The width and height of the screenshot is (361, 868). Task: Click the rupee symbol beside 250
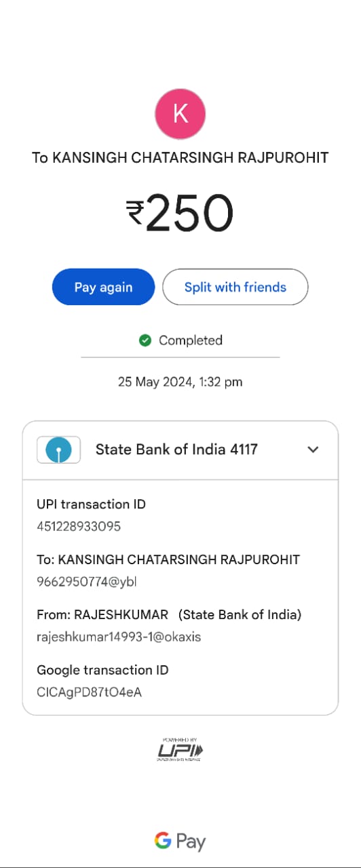(135, 212)
